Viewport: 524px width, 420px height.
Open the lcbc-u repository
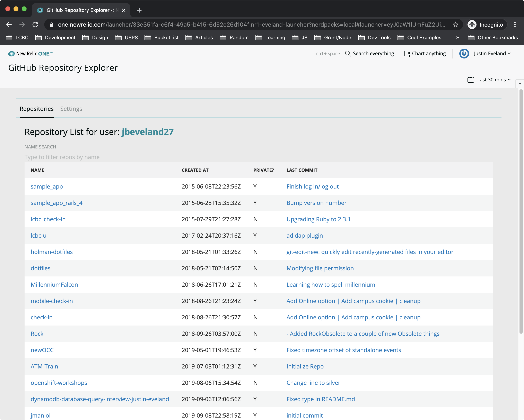pos(38,236)
